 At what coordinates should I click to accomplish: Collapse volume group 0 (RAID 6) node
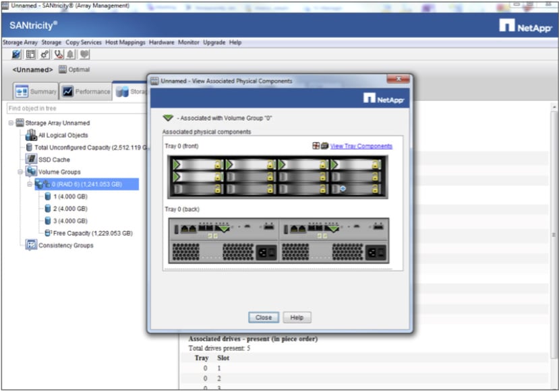30,184
